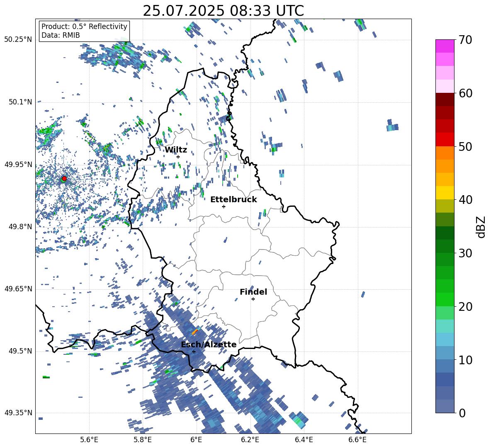Viewport: 491px width, 448px height.
Task: Click the Esch/Alzette station cross marker
Action: [x=194, y=351]
